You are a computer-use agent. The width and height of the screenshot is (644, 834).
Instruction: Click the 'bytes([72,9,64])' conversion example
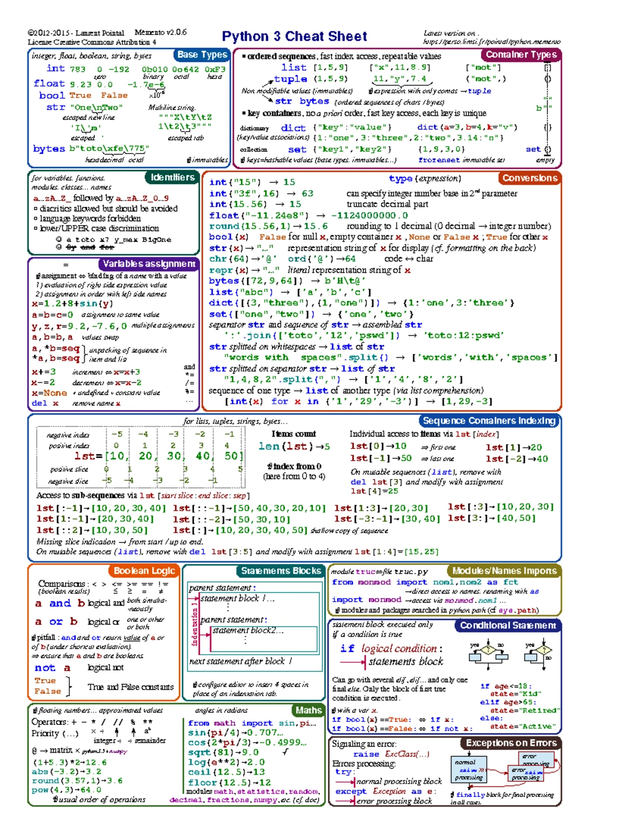pos(287,281)
